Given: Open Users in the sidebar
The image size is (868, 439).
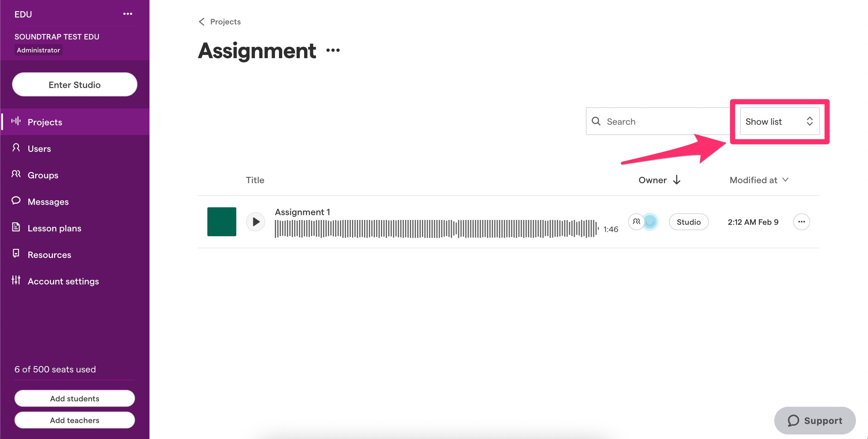Looking at the screenshot, I should coord(39,149).
